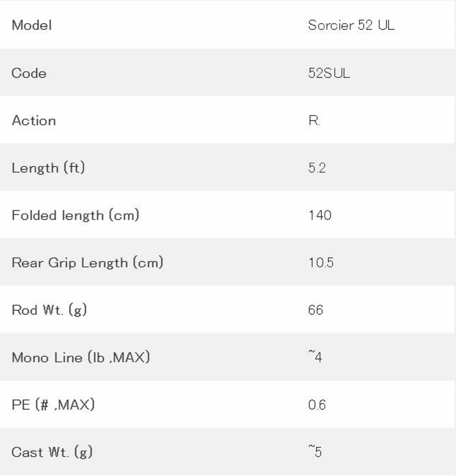Click the Code row label

29,73
